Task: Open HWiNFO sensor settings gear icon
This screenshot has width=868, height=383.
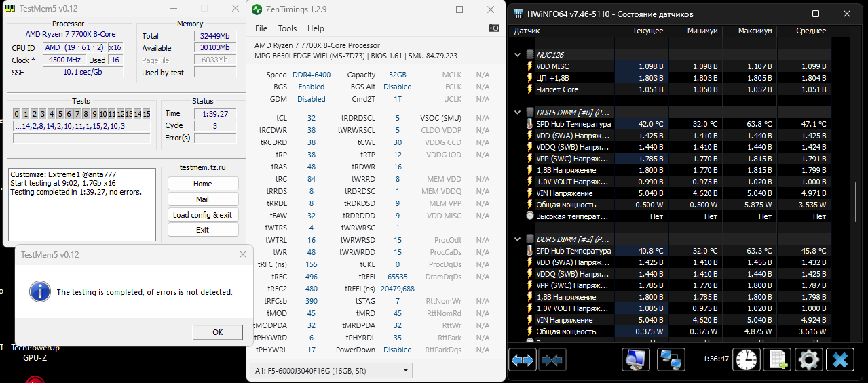Action: [808, 359]
